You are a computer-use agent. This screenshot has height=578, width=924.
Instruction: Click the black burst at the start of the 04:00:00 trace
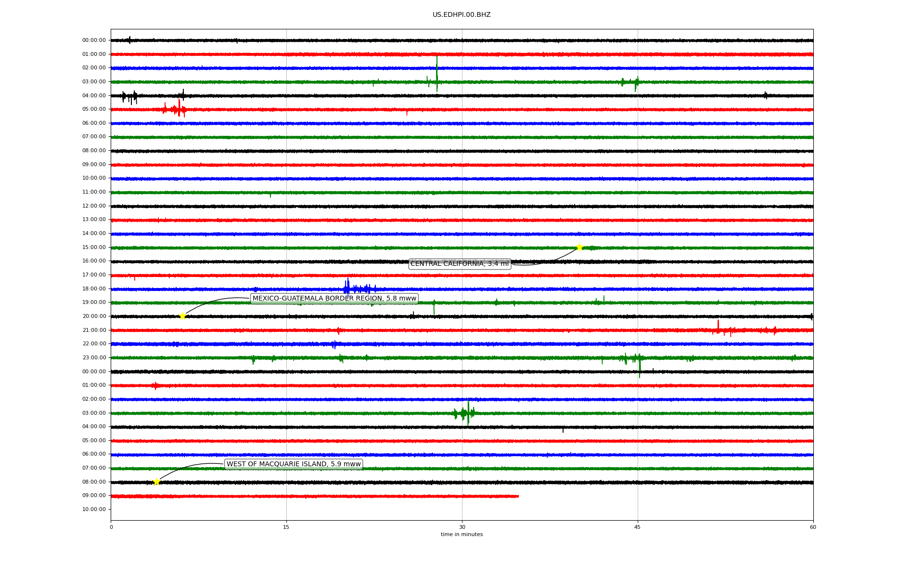point(129,96)
